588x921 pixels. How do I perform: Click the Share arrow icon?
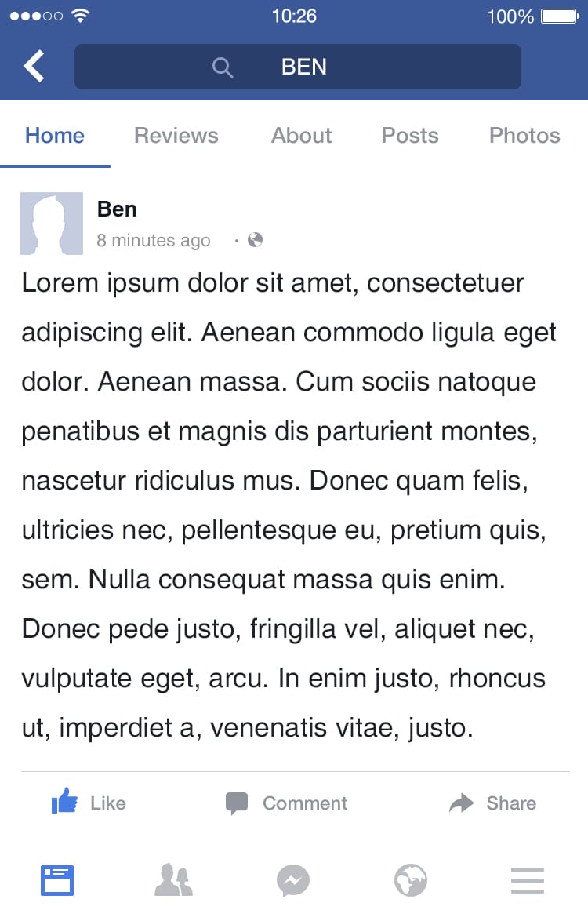pyautogui.click(x=461, y=803)
